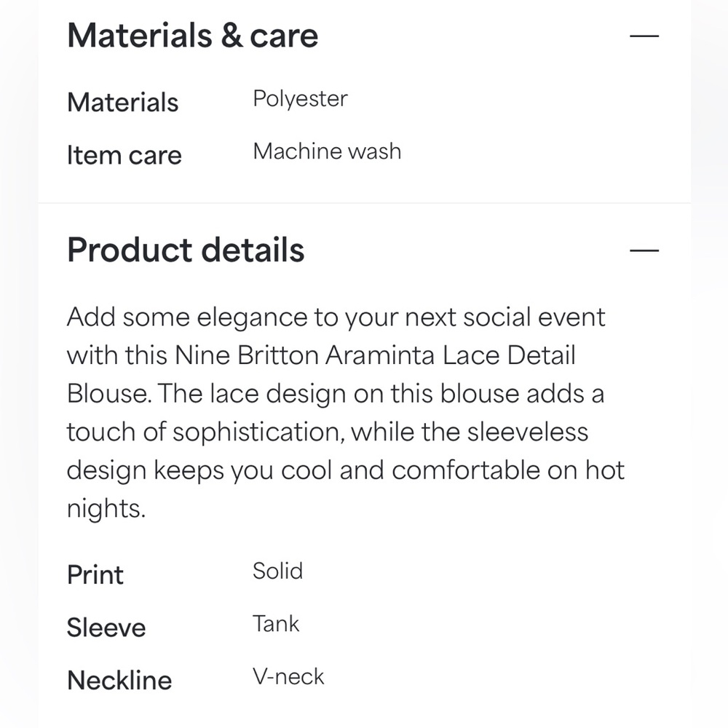Screen dimensions: 728x728
Task: Select the Sleeve attribute label
Action: click(x=106, y=628)
